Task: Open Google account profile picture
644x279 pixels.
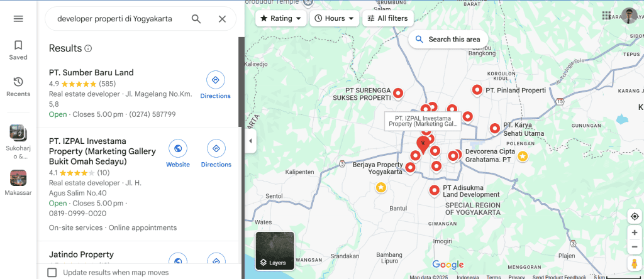Action: [x=629, y=16]
